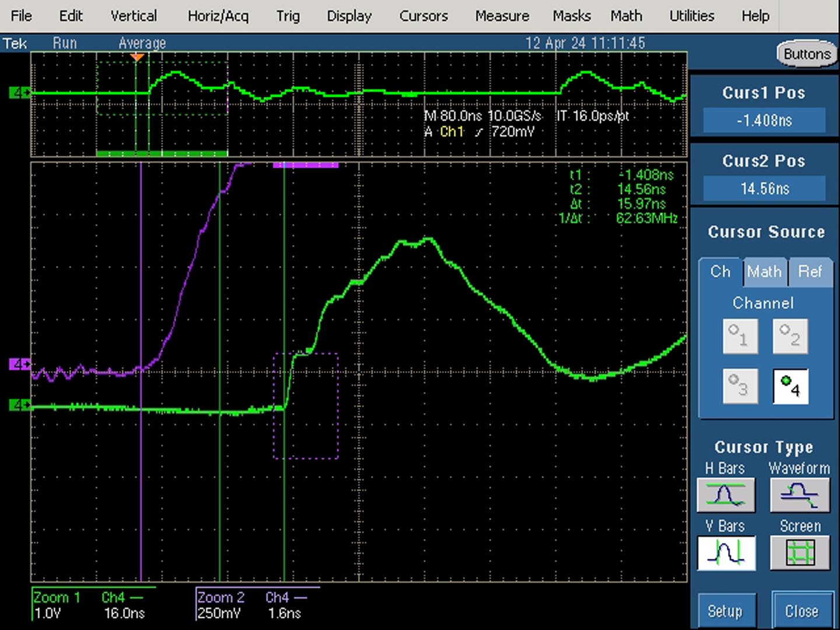Viewport: 840px width, 630px height.
Task: Select channel 3 as cursor source
Action: (740, 386)
